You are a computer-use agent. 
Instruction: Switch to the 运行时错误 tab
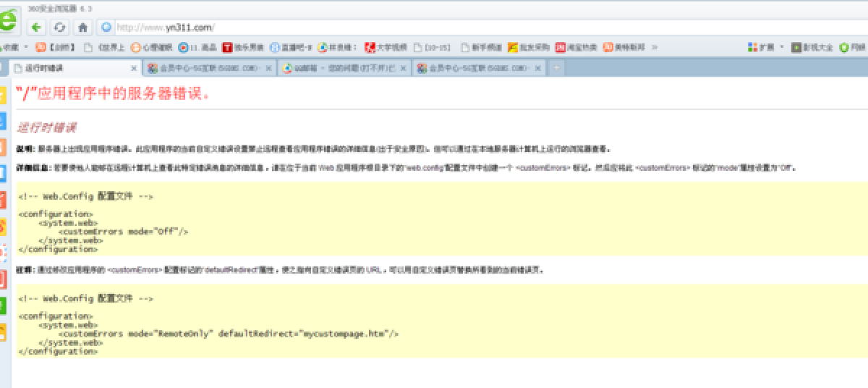click(x=75, y=68)
